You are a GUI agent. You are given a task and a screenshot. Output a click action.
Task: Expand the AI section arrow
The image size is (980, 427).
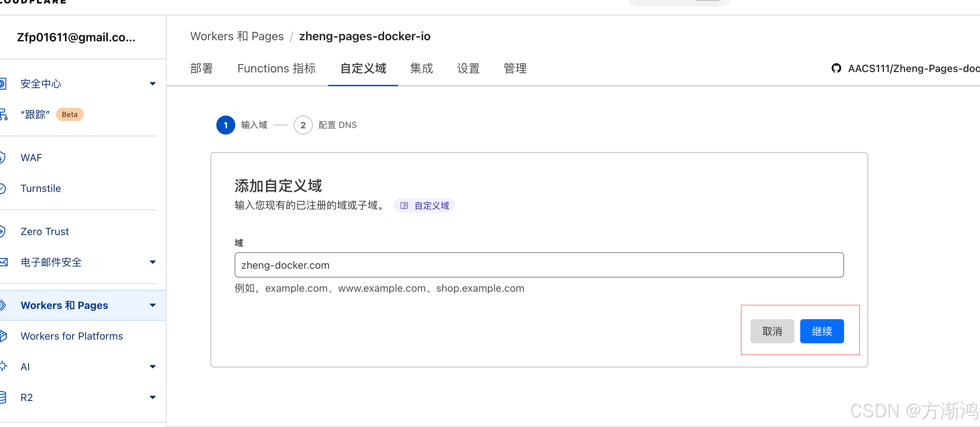153,367
